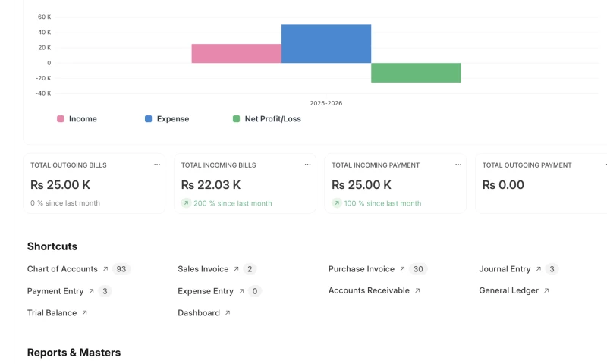
Task: Click the arrow icon beside General Ledger
Action: pos(546,290)
